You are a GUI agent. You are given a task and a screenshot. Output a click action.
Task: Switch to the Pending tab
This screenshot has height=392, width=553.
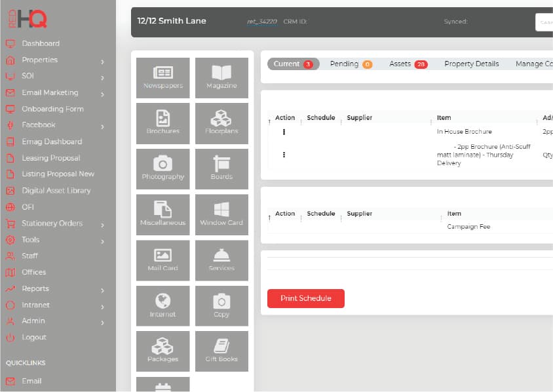click(x=351, y=64)
